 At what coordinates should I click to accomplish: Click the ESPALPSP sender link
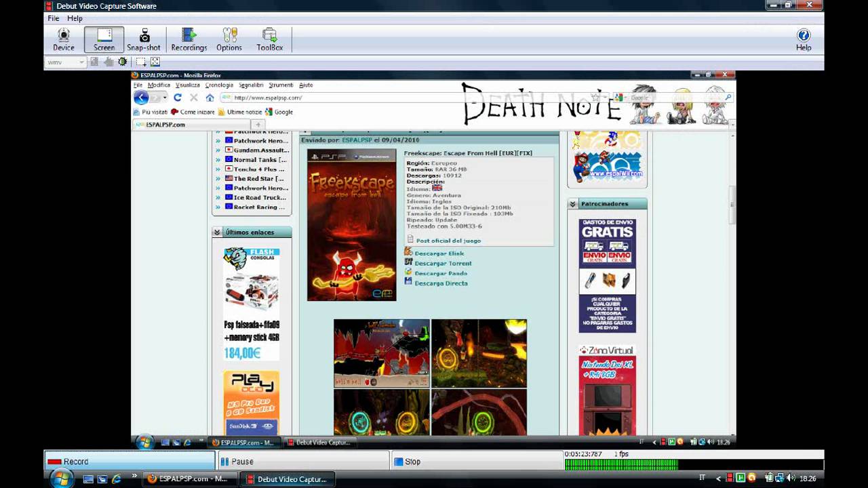[x=357, y=140]
